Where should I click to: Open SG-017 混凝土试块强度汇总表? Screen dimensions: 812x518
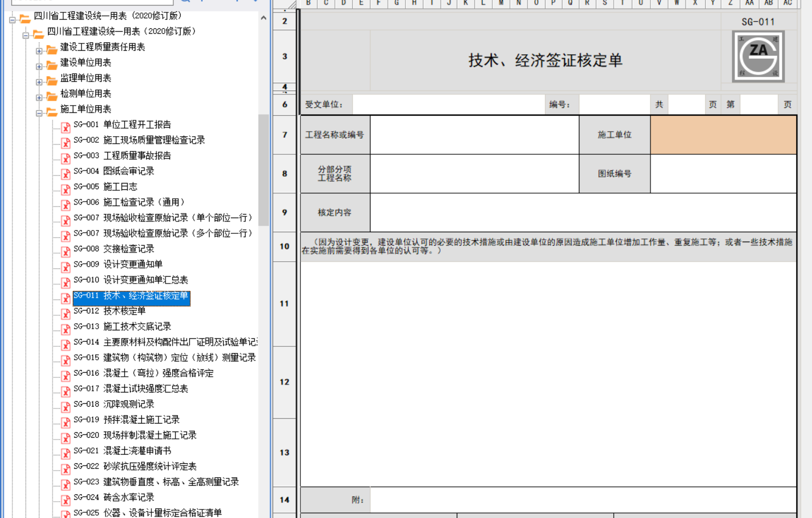(x=130, y=389)
